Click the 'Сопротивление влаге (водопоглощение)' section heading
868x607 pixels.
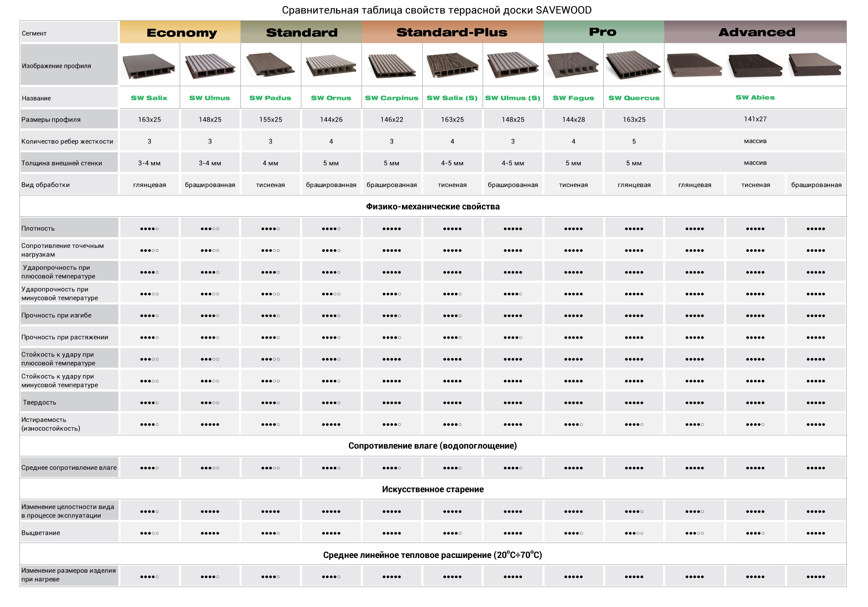click(x=433, y=446)
